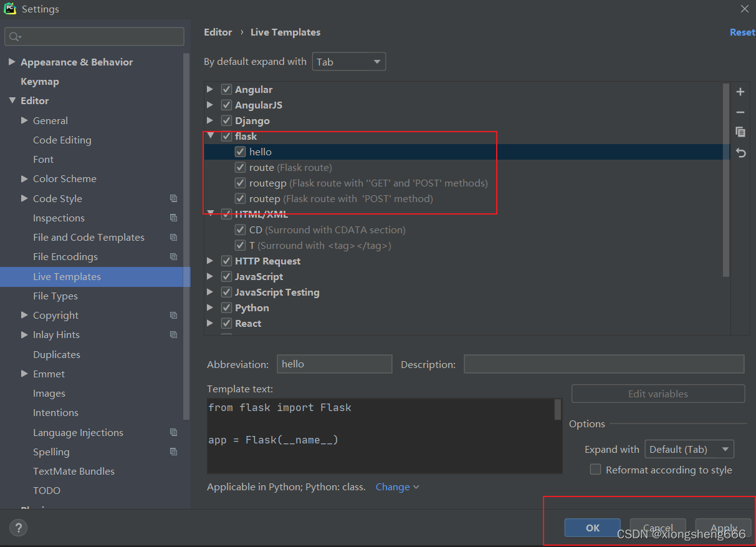This screenshot has width=756, height=547.
Task: Click the Inspections project-level settings icon
Action: click(173, 218)
